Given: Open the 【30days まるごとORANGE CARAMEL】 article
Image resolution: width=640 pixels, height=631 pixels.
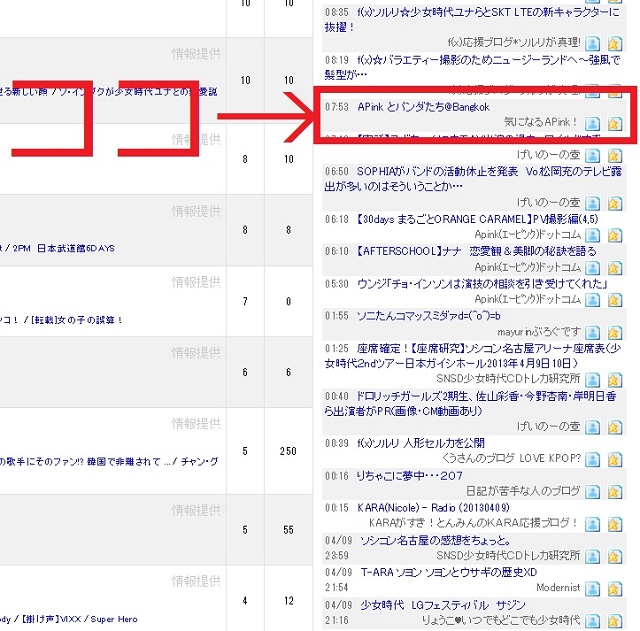Looking at the screenshot, I should [477, 219].
